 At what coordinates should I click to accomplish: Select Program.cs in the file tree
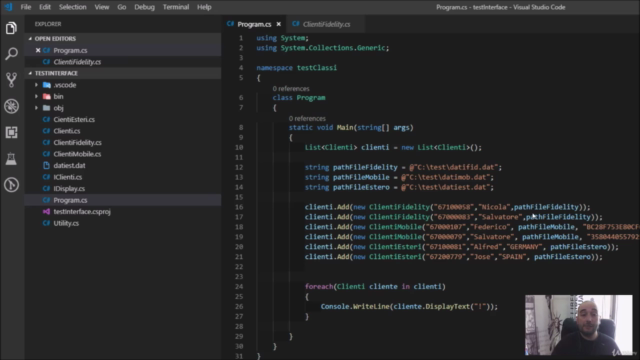[x=70, y=200]
